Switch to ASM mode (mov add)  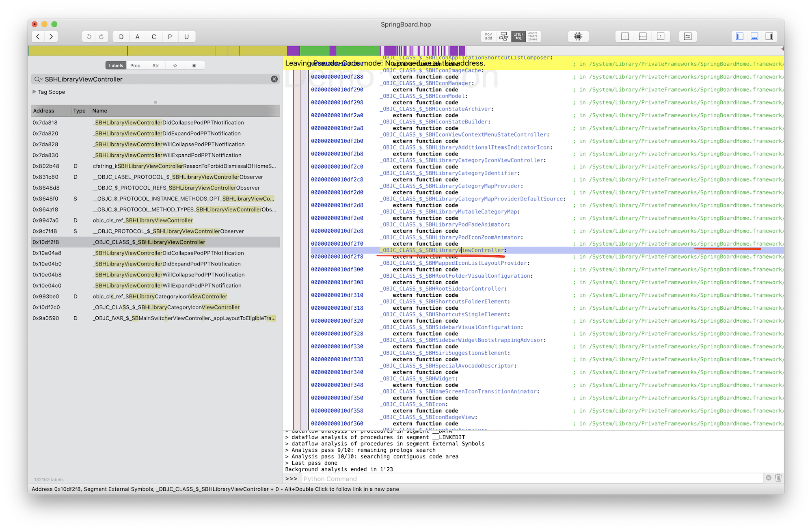488,37
